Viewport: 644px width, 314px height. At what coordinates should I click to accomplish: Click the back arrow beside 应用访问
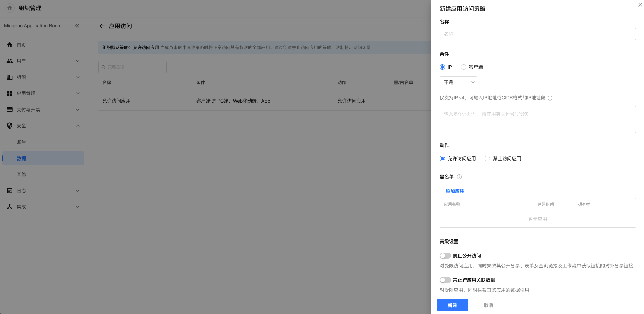102,26
